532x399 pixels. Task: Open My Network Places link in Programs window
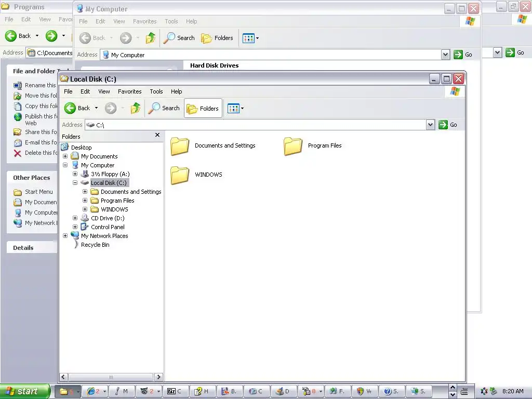(41, 223)
